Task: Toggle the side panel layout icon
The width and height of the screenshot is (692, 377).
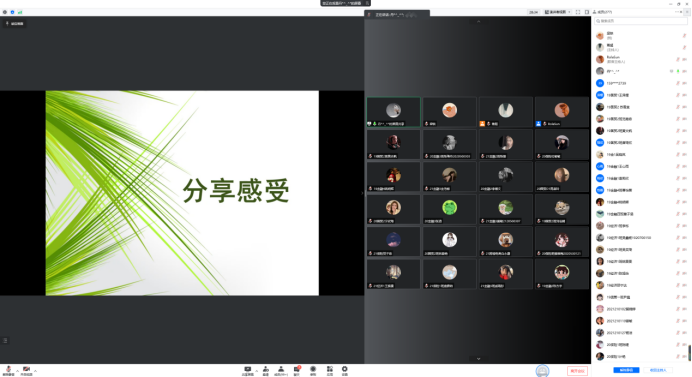Action: (587, 12)
